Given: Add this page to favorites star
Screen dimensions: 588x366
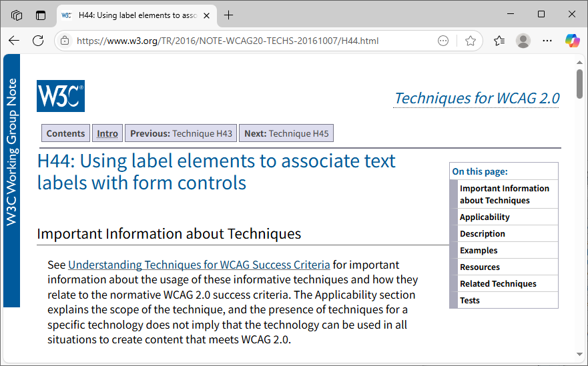Looking at the screenshot, I should click(x=471, y=41).
